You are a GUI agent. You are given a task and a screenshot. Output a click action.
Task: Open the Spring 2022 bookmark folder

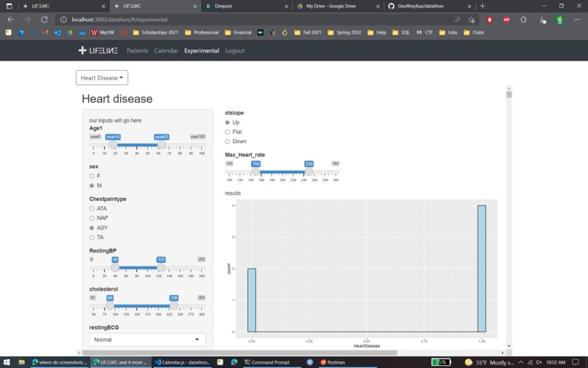(x=344, y=33)
